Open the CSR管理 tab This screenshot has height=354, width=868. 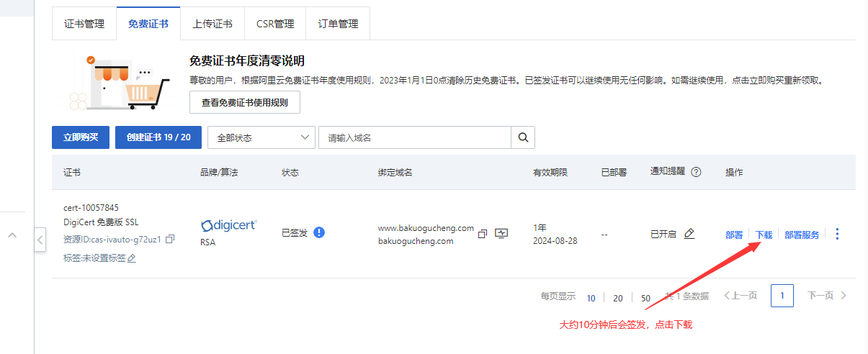[275, 24]
